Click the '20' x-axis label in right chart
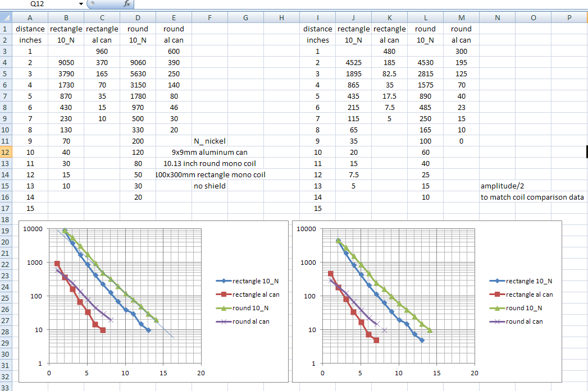 (x=475, y=373)
